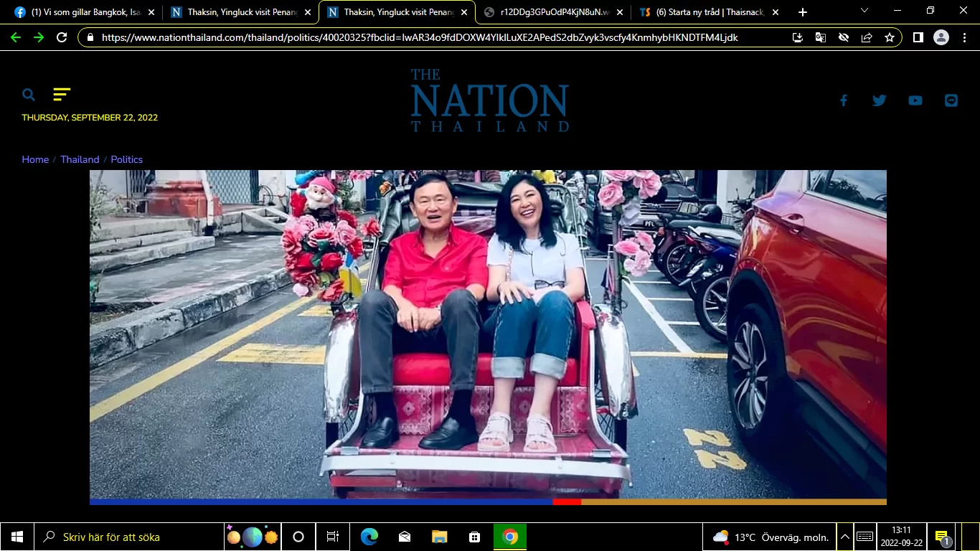Open Chrome's three-dot menu

click(963, 37)
